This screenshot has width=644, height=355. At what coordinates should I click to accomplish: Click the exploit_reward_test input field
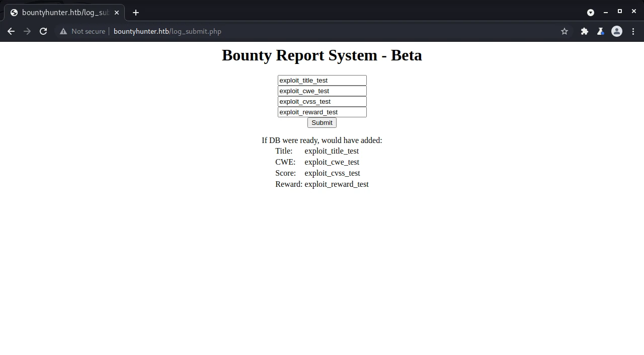[322, 112]
